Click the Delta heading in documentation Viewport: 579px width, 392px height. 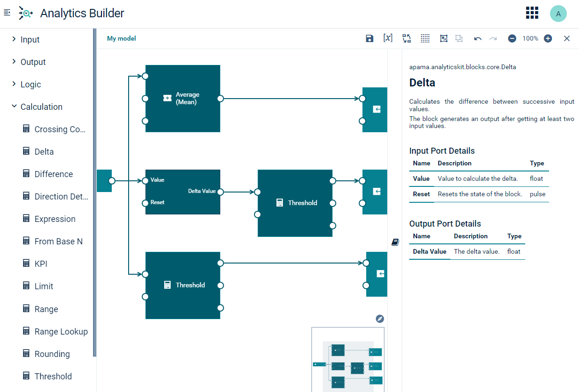click(x=422, y=83)
